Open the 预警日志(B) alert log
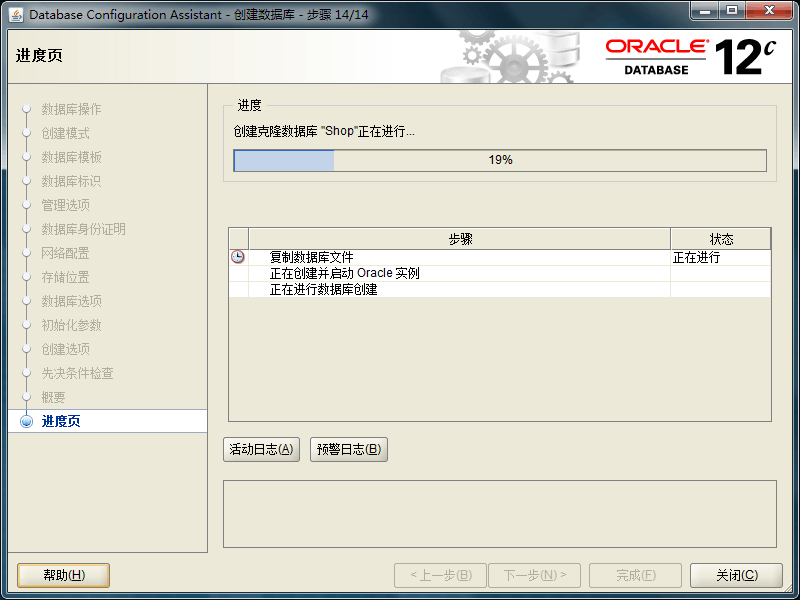800x600 pixels. point(348,449)
